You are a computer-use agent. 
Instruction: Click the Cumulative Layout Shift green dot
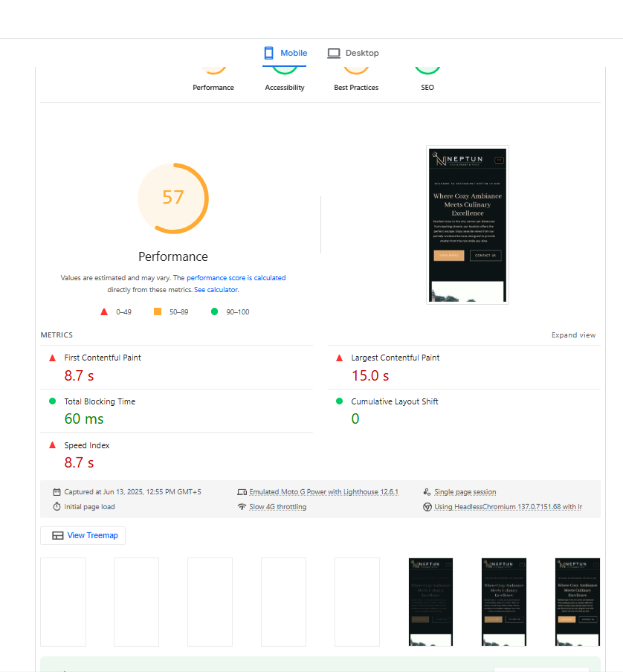339,401
